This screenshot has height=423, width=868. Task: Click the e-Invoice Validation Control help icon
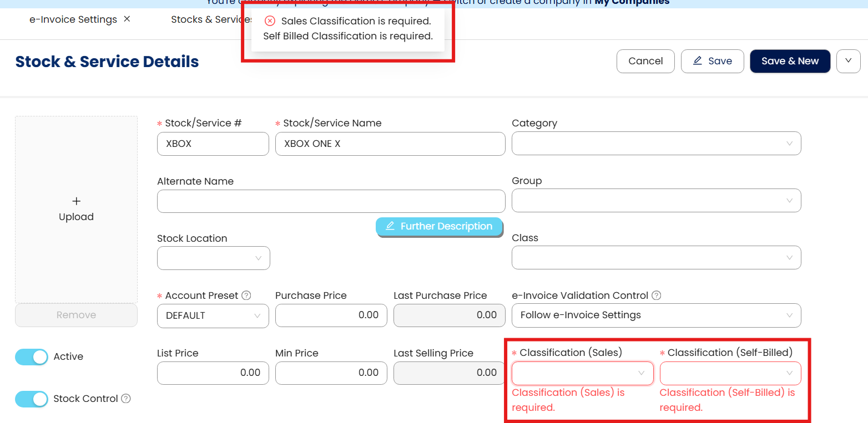[x=656, y=295]
